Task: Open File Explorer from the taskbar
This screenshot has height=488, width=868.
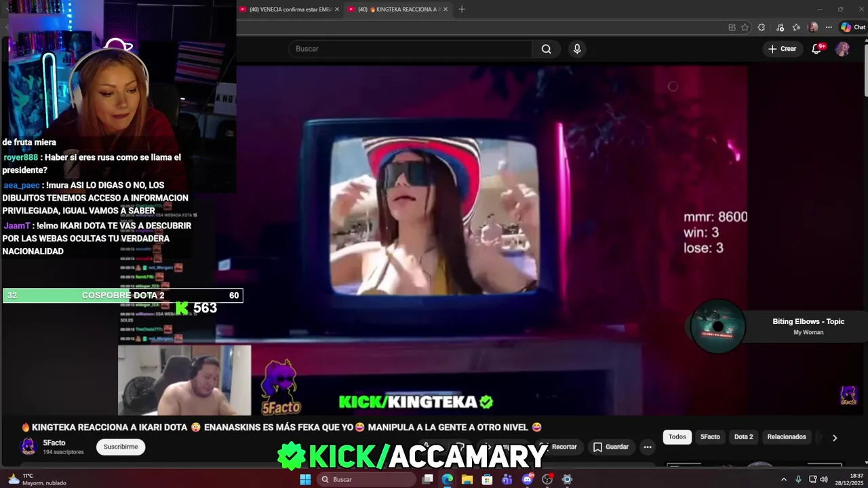Action: point(467,479)
